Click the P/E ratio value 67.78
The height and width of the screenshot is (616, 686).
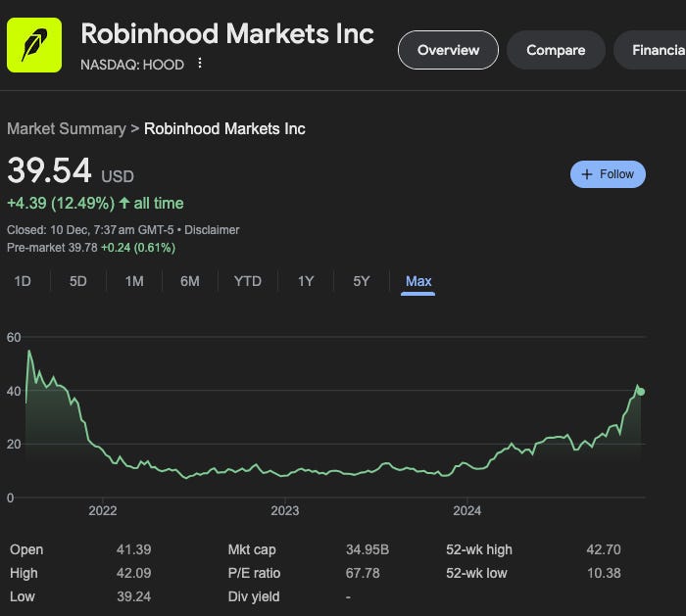363,573
